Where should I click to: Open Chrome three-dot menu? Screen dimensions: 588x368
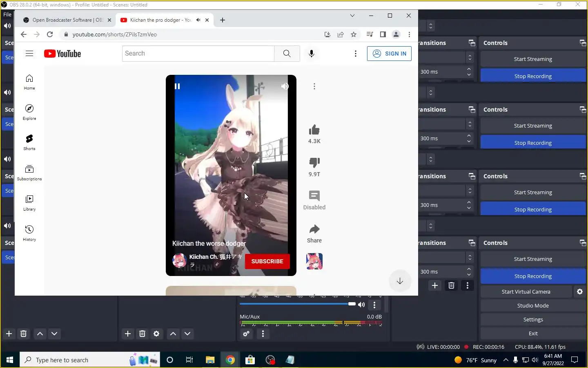(409, 34)
